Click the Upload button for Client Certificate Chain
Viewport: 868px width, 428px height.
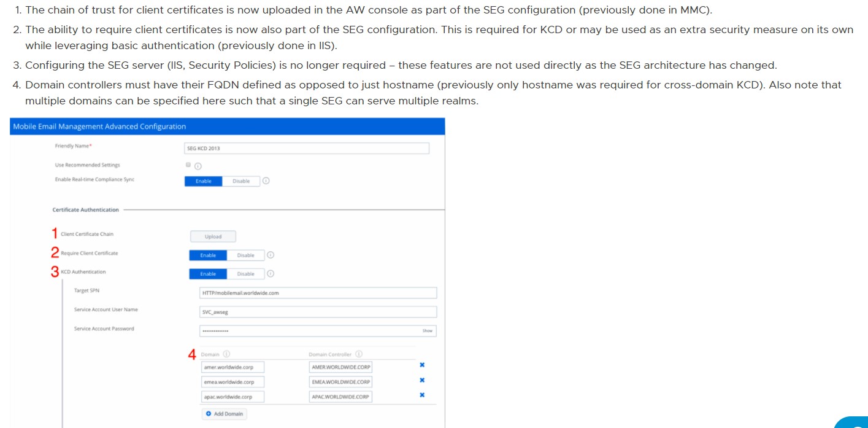click(x=212, y=236)
